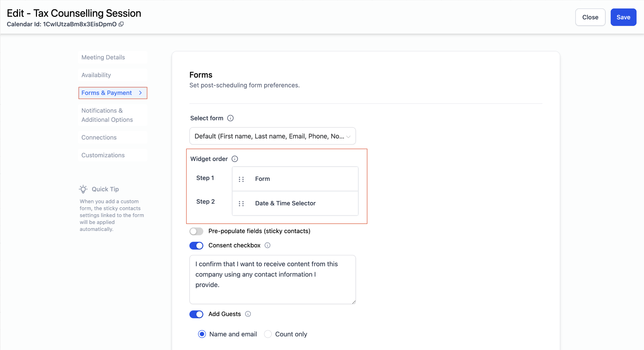The height and width of the screenshot is (350, 644).
Task: Turn off Add Guests toggle
Action: [x=196, y=314]
